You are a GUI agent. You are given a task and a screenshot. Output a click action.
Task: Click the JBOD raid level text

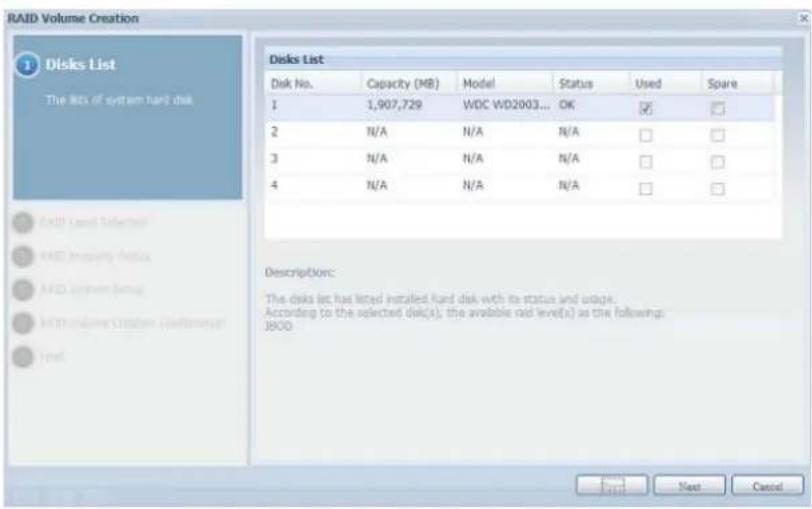coord(279,326)
